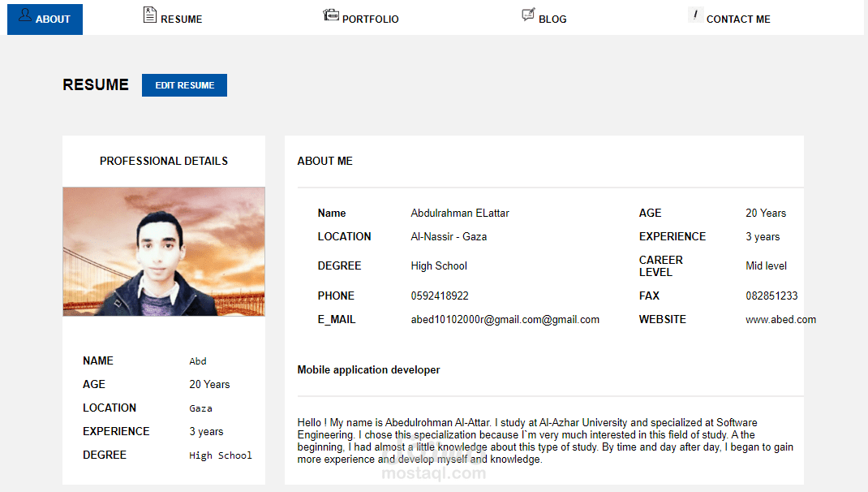This screenshot has height=492, width=868.
Task: Open the ABOUT tab
Action: coord(45,19)
